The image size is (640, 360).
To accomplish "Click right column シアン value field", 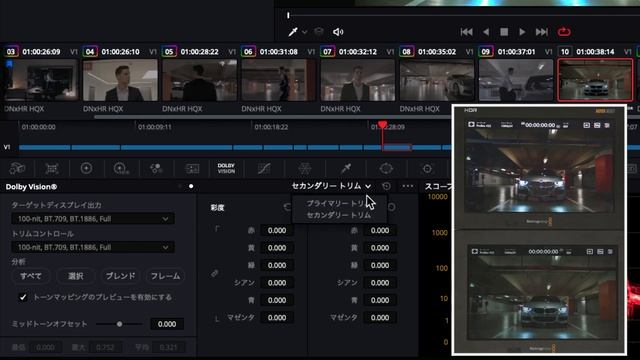I will click(380, 282).
